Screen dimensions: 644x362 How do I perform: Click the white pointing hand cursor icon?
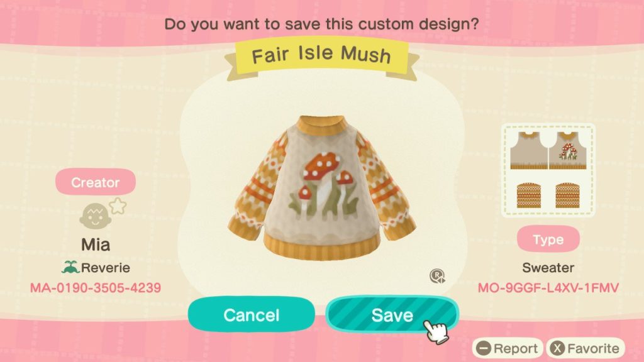pyautogui.click(x=435, y=331)
